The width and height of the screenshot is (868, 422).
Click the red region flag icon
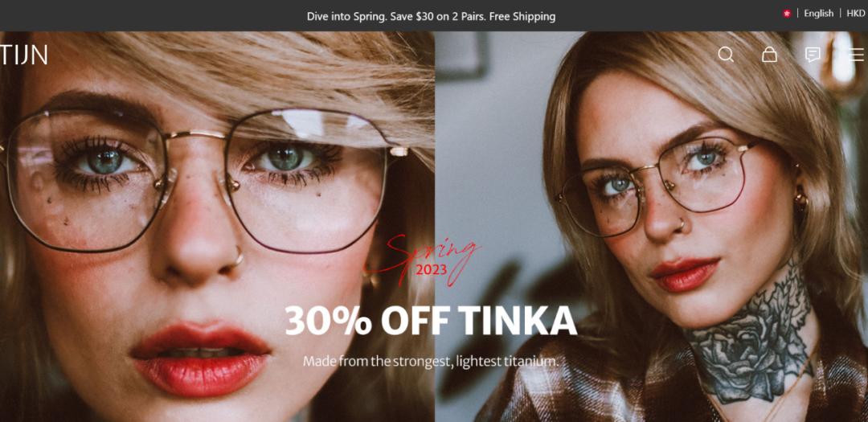(787, 14)
